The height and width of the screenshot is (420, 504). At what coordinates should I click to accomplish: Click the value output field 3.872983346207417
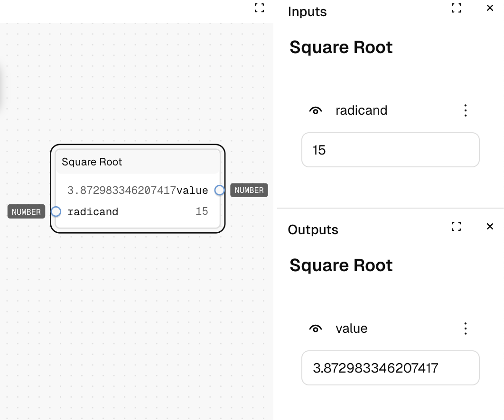point(391,368)
